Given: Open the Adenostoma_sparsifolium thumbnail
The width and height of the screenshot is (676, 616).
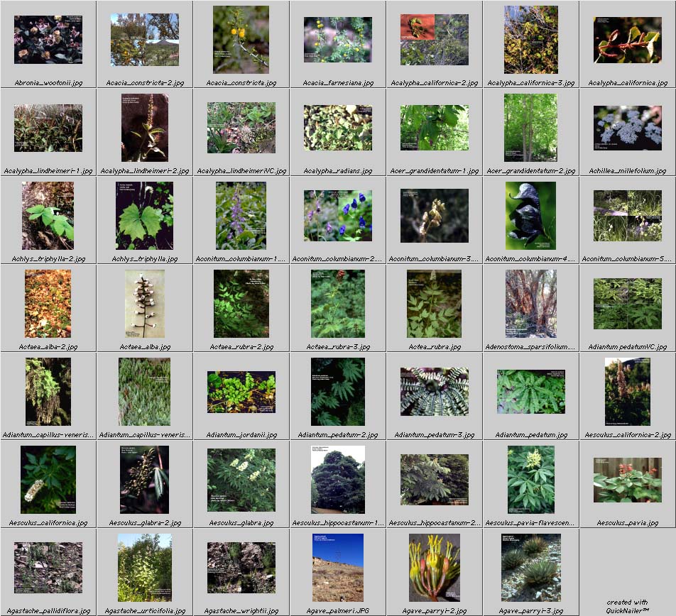Looking at the screenshot, I should [x=531, y=304].
